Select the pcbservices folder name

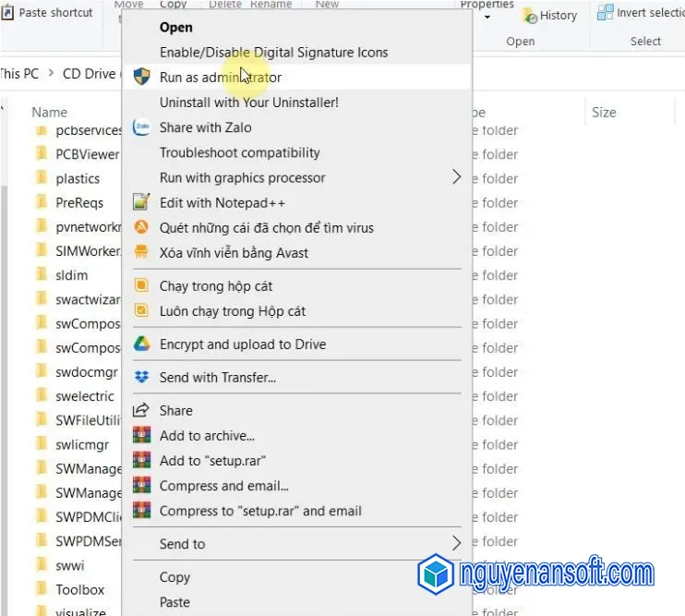89,129
